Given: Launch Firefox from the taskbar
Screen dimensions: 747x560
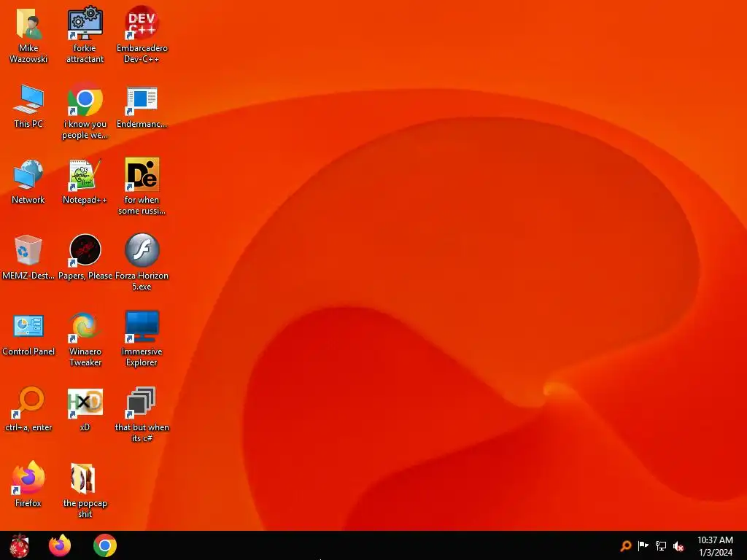Looking at the screenshot, I should click(x=60, y=545).
